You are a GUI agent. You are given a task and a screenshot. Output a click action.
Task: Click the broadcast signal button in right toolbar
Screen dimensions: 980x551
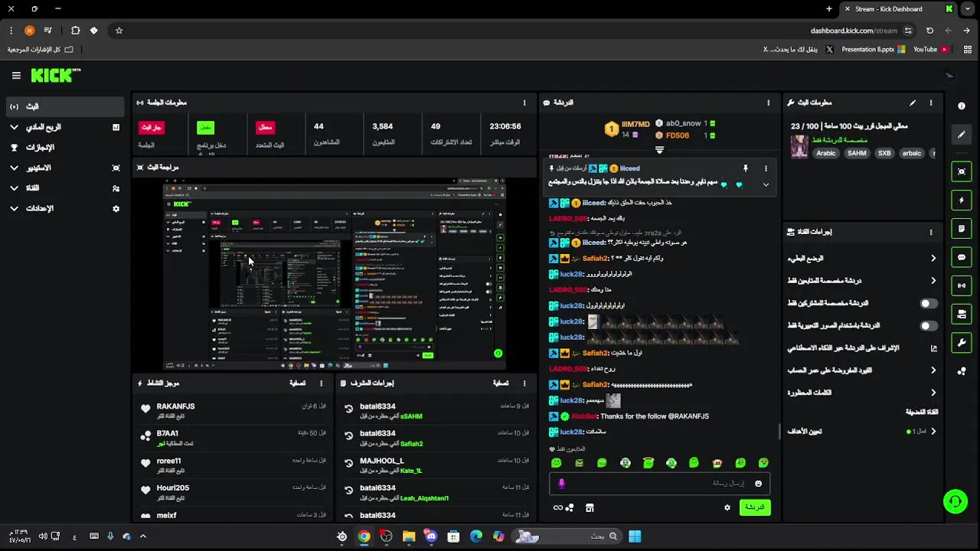(962, 285)
